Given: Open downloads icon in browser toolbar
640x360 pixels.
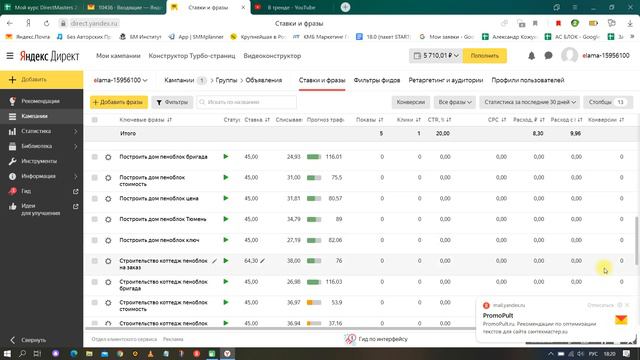Looking at the screenshot, I should 630,23.
